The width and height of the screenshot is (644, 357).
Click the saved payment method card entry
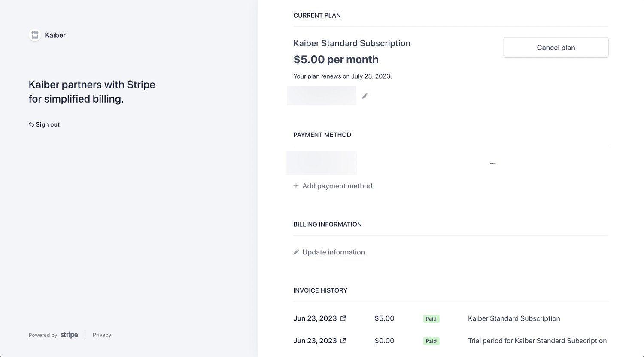[x=322, y=163]
